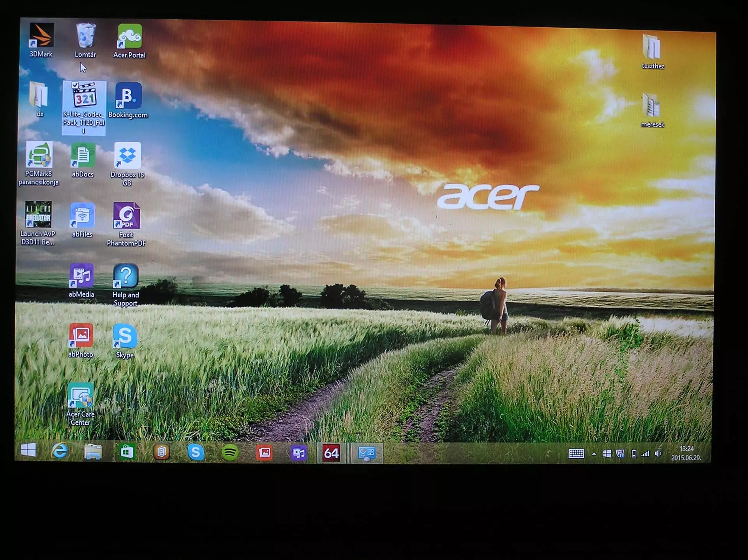Select the Launch AvP D3D11 benchmark shortcut
Image resolution: width=748 pixels, height=560 pixels.
[x=38, y=223]
